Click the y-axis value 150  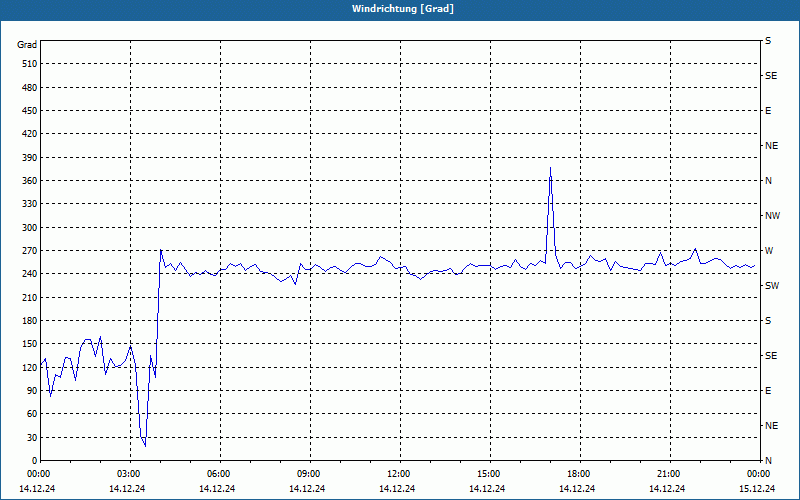pos(30,344)
